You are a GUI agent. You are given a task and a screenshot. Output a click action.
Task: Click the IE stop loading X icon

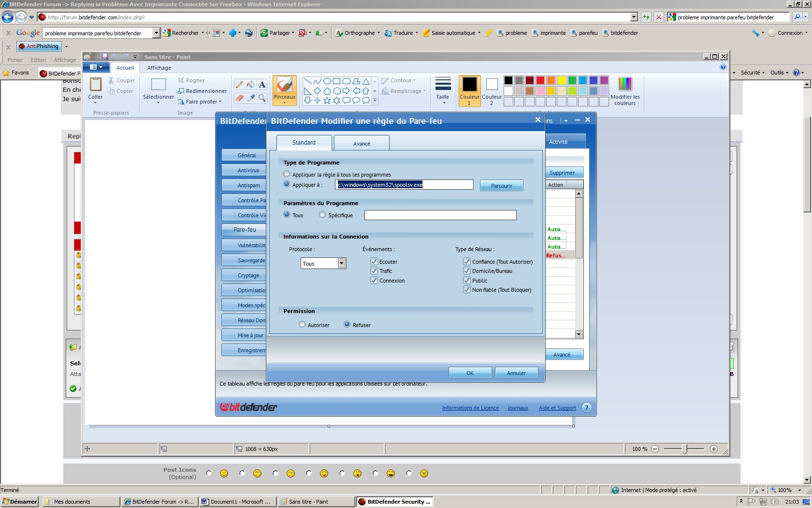pos(658,17)
